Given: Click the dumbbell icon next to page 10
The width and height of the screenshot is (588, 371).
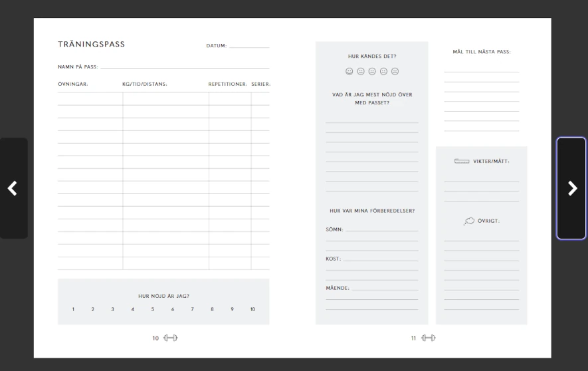Looking at the screenshot, I should pos(171,338).
